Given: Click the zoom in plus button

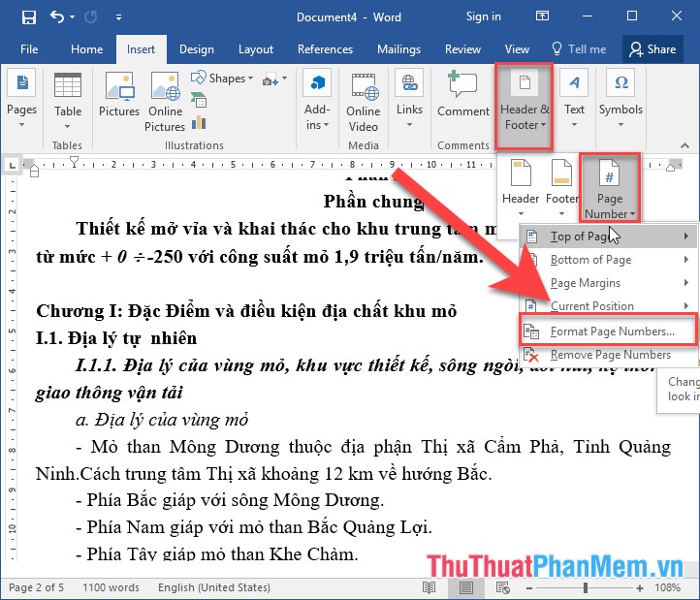Looking at the screenshot, I should [640, 588].
